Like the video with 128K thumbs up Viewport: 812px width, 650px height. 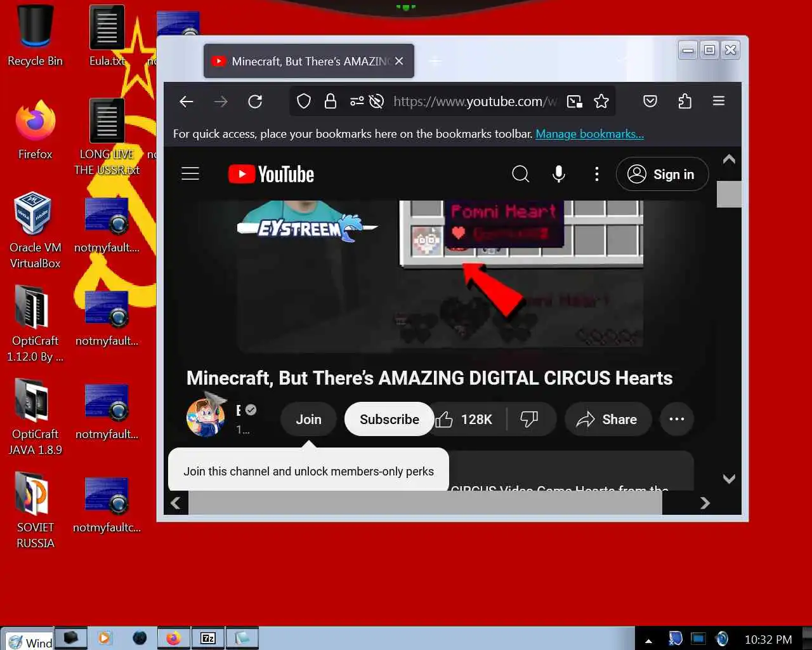464,420
